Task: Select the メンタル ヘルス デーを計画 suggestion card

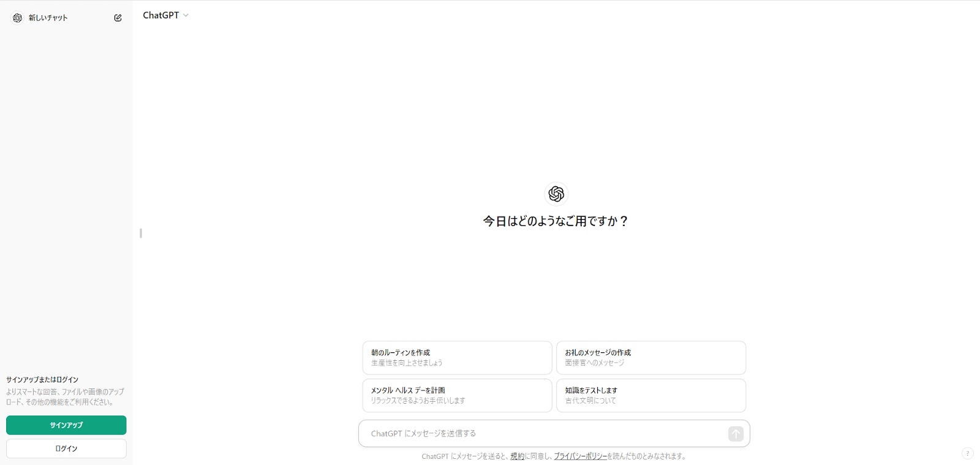Action: (457, 395)
